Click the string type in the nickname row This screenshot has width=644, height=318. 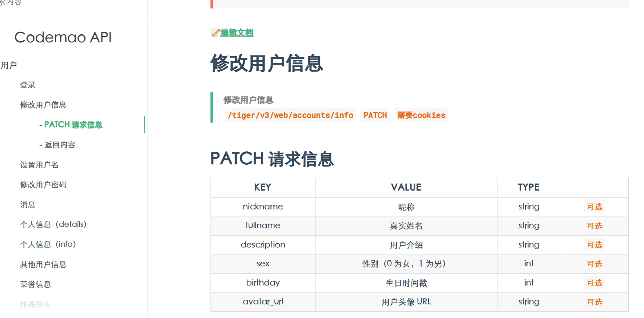tap(529, 207)
